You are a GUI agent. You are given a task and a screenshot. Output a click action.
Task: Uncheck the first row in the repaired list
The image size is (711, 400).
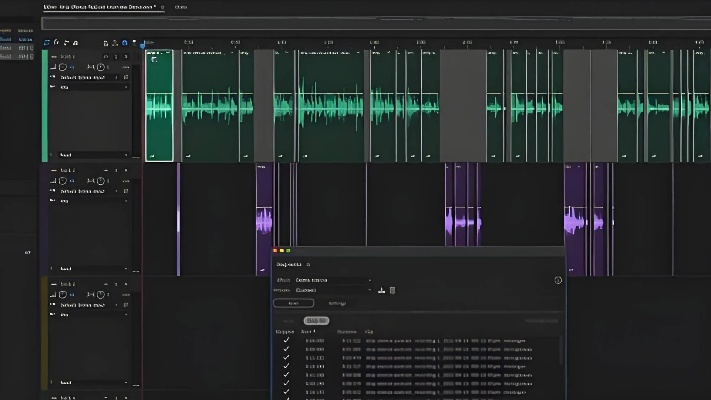(x=286, y=340)
